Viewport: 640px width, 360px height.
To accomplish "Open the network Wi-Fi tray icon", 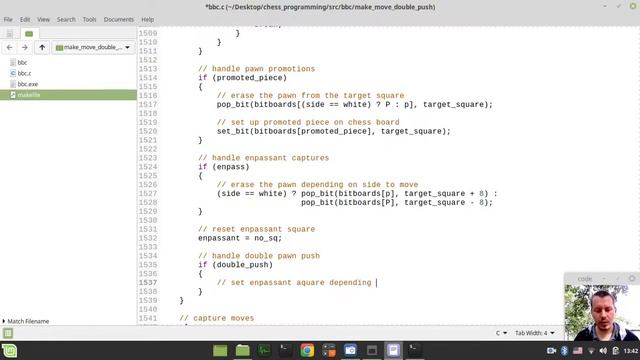I will click(591, 351).
